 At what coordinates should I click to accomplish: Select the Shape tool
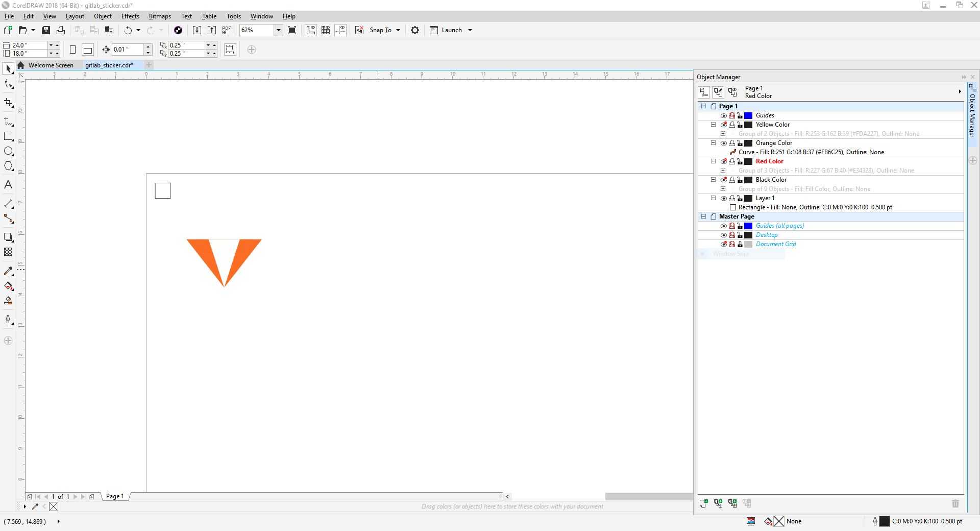click(8, 84)
